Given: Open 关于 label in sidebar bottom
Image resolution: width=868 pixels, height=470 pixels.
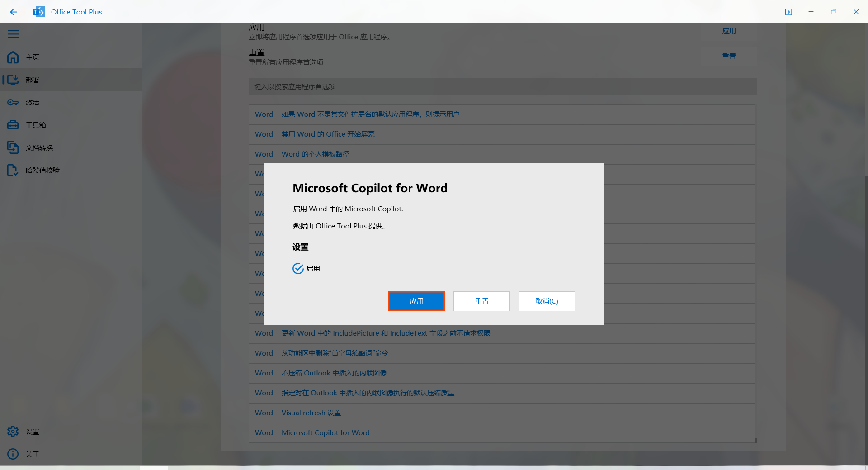Looking at the screenshot, I should pos(33,455).
